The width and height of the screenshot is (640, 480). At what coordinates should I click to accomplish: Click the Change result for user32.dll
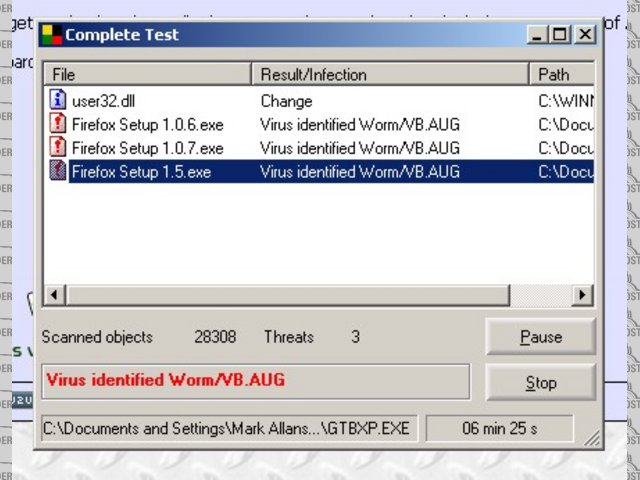[x=287, y=101]
